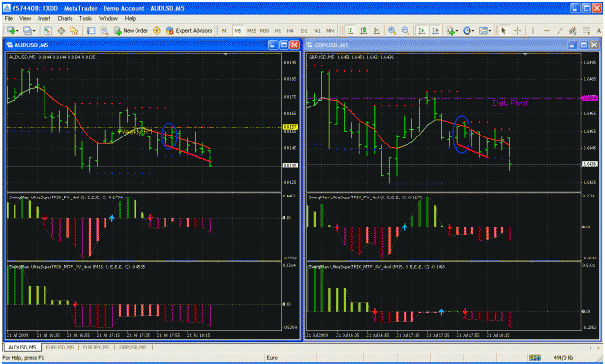Screen dimensions: 605x364
Task: Select the candlestick chart display icon
Action: pyautogui.click(x=363, y=30)
